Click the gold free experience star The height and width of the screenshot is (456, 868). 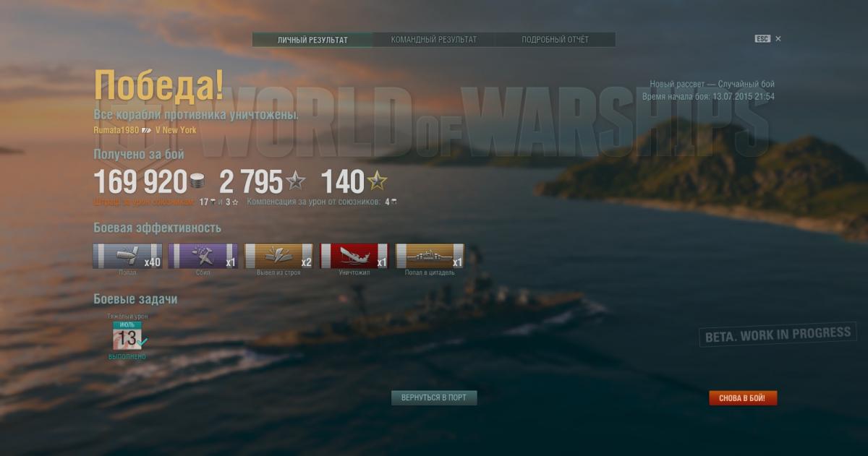(x=377, y=181)
